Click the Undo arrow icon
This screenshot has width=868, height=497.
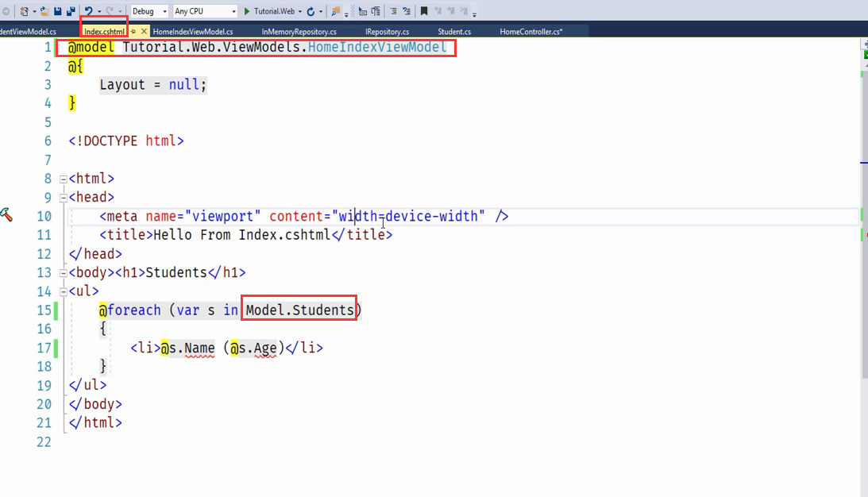click(x=88, y=11)
